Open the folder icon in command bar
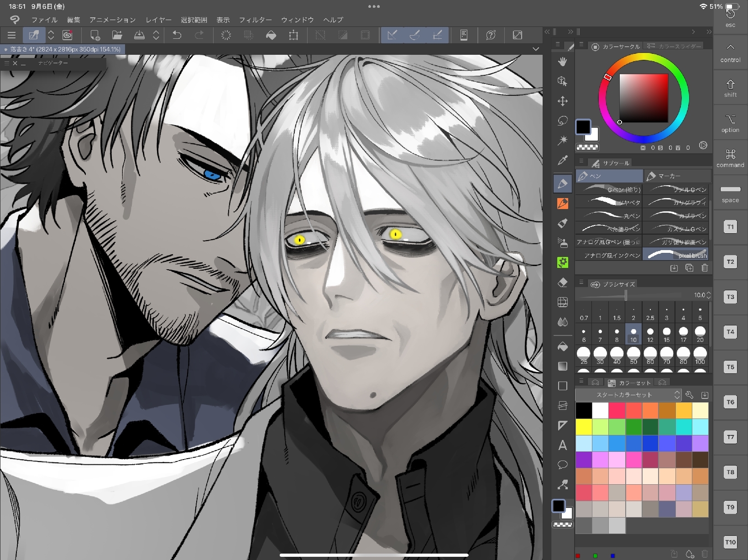 pyautogui.click(x=117, y=35)
